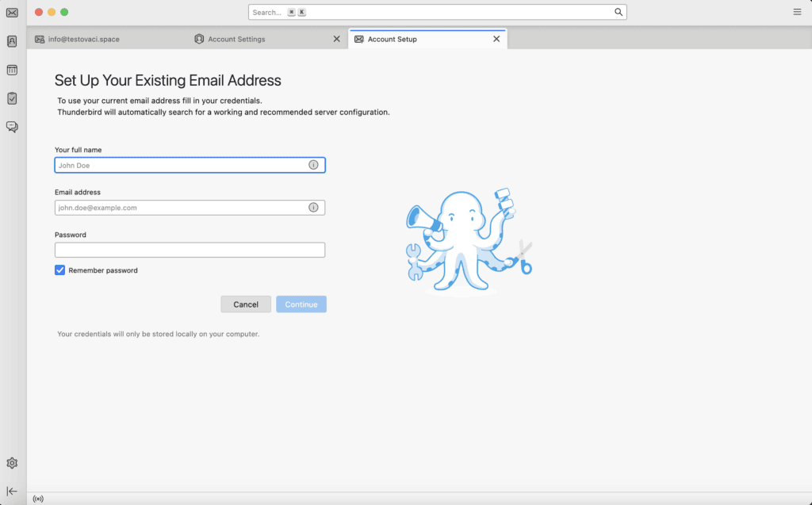The height and width of the screenshot is (505, 812).
Task: Focus the Your full name field
Action: pos(190,165)
